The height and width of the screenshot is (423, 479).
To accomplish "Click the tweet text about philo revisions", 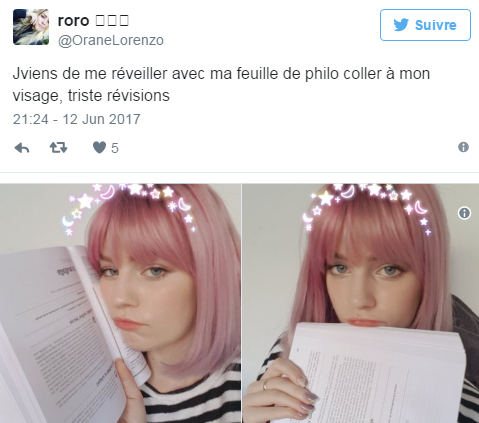I will (221, 85).
